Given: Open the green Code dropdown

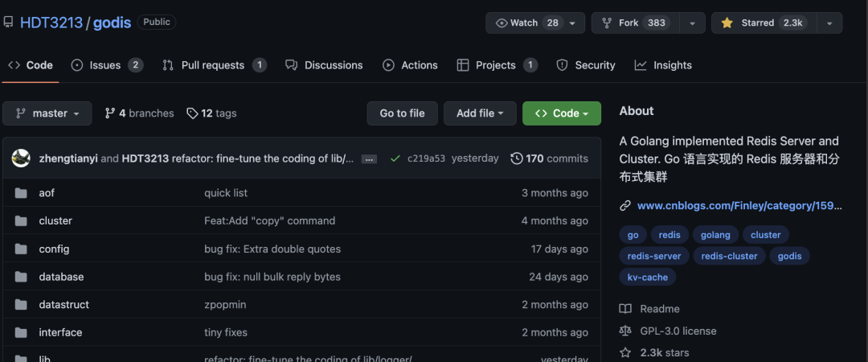Looking at the screenshot, I should pos(561,113).
